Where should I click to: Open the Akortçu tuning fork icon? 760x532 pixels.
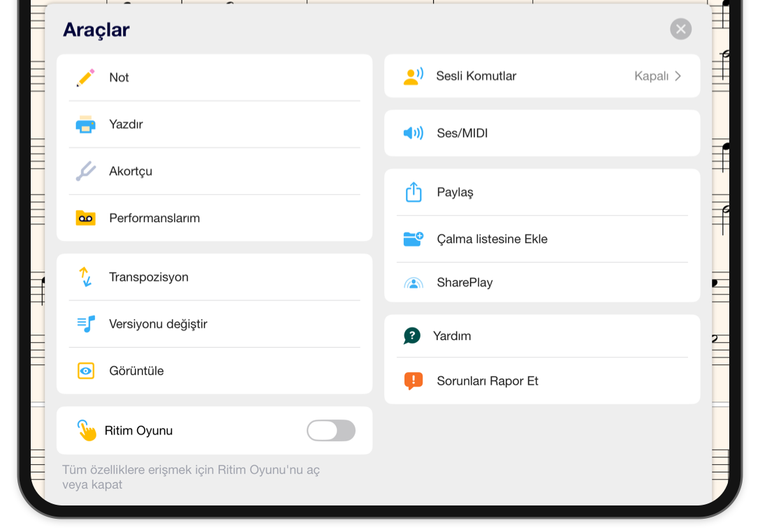click(86, 171)
